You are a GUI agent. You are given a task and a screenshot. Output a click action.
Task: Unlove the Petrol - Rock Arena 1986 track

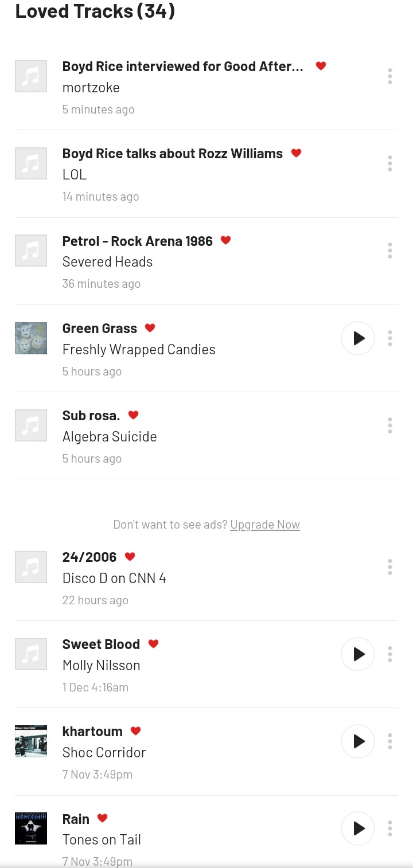[226, 241]
